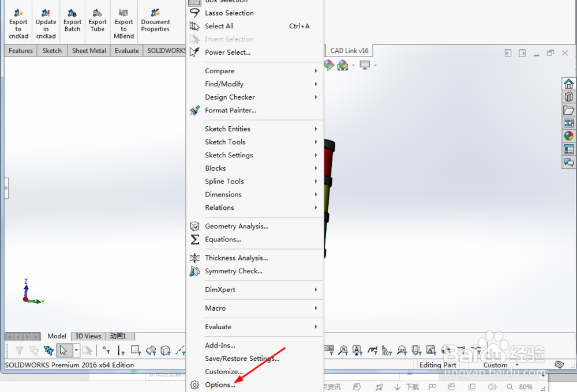The width and height of the screenshot is (577, 392).
Task: Click the Select arrow cursor tool
Action: [64, 350]
